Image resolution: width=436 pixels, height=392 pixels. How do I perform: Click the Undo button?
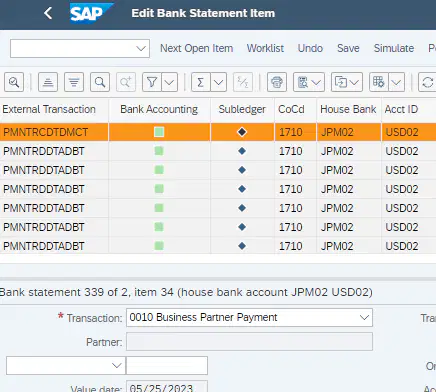310,48
